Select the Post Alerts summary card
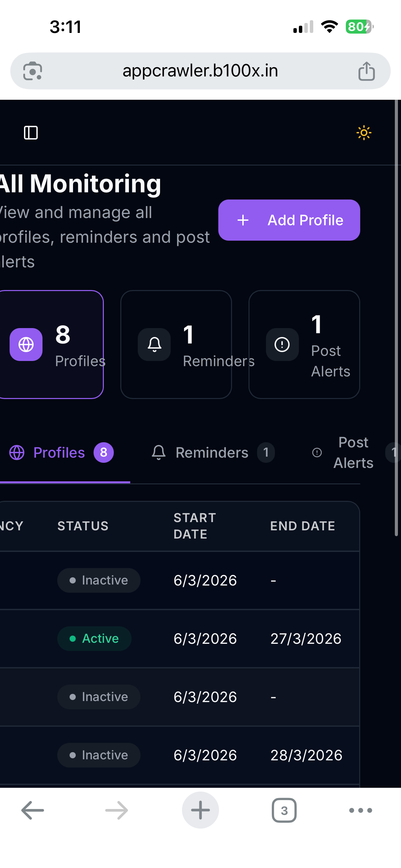 [x=304, y=345]
